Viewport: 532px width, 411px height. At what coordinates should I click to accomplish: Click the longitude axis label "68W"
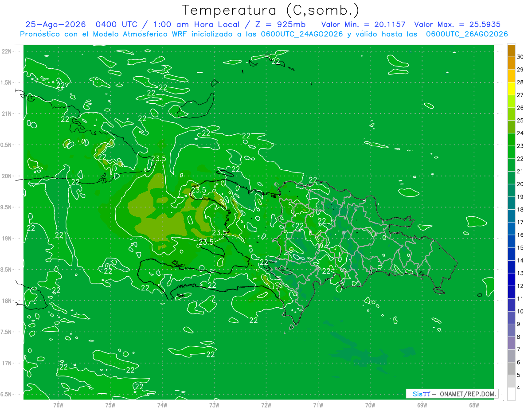473,405
